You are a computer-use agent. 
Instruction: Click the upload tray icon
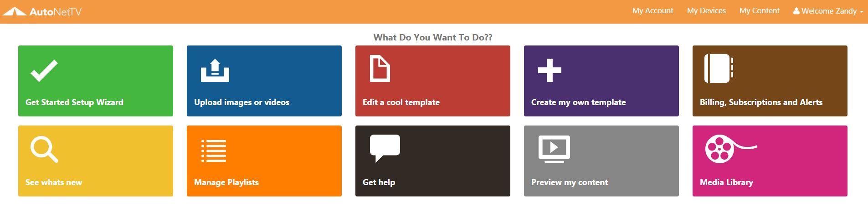tap(215, 70)
